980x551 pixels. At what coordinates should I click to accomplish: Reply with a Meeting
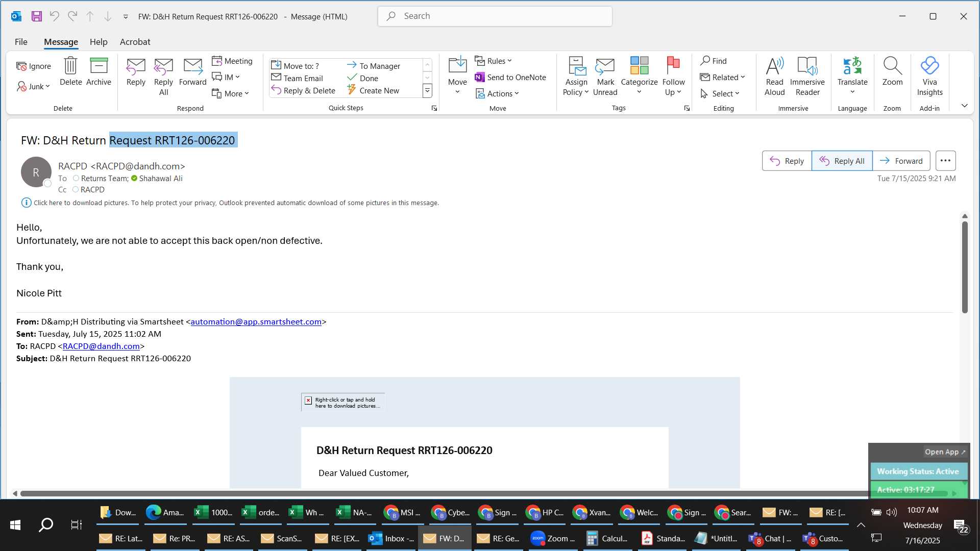point(232,61)
